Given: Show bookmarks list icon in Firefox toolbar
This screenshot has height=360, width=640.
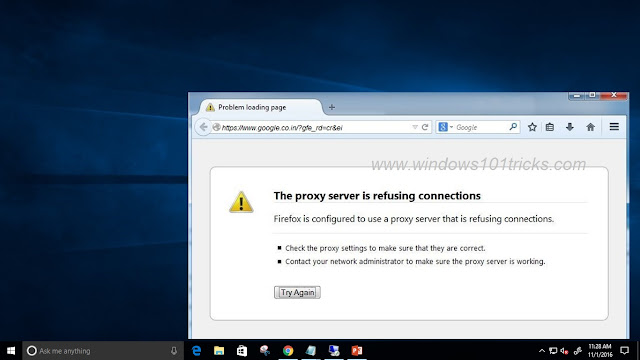Looking at the screenshot, I should [x=550, y=127].
